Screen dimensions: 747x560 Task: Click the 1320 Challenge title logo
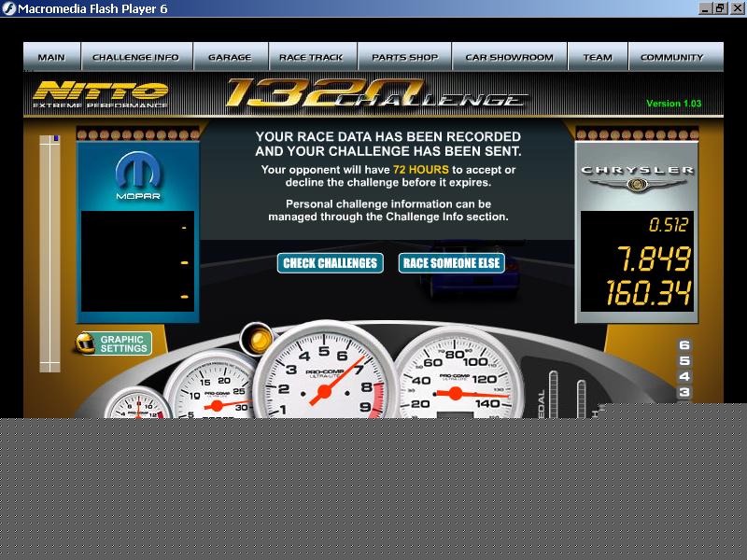[376, 93]
